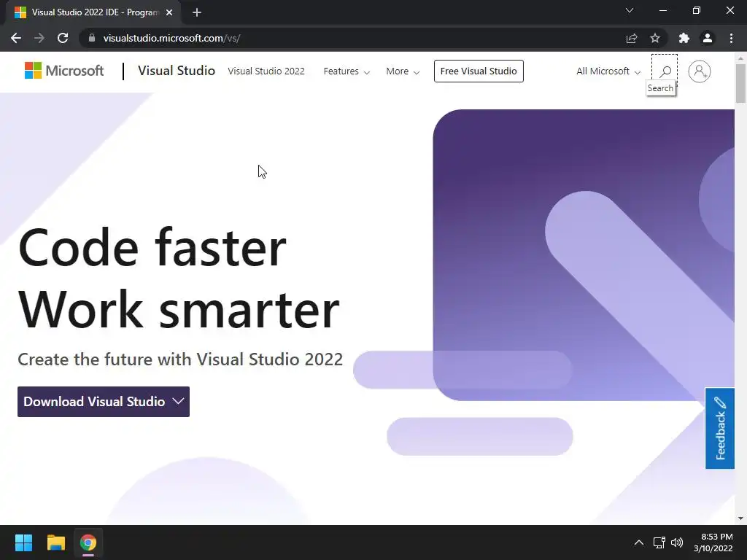Image resolution: width=747 pixels, height=560 pixels.
Task: Click Chrome icon in taskbar
Action: [x=88, y=542]
